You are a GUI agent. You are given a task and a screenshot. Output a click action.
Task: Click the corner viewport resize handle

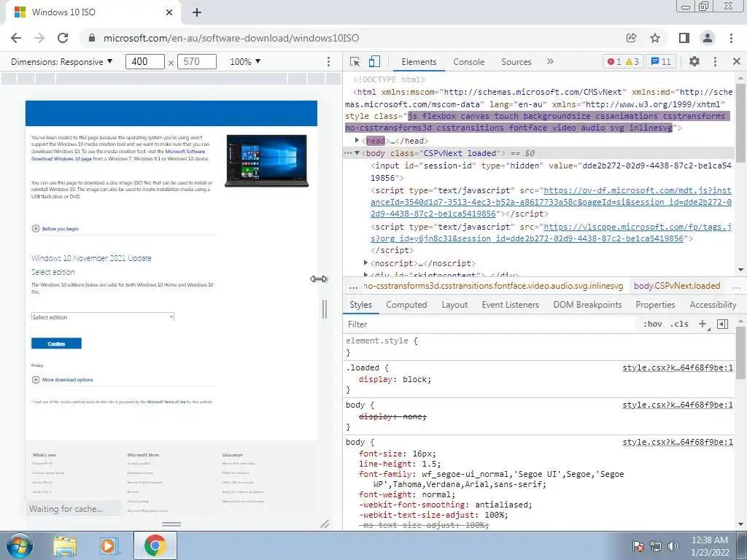point(325,524)
